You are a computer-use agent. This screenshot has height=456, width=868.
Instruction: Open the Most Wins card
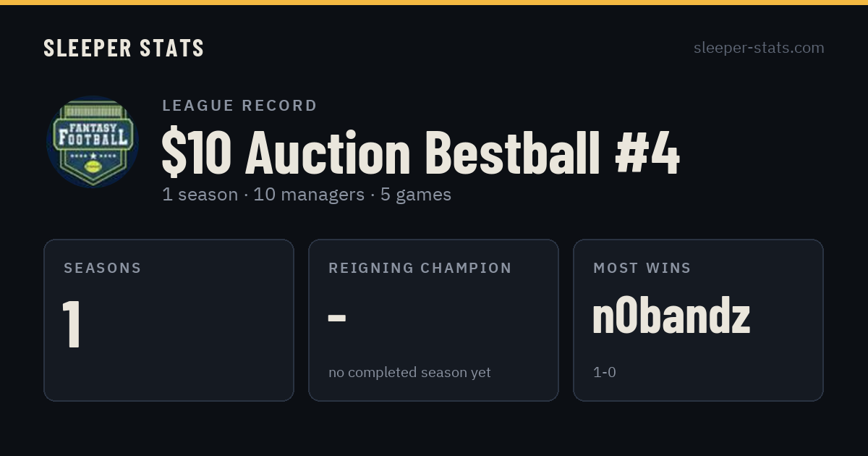pyautogui.click(x=698, y=320)
